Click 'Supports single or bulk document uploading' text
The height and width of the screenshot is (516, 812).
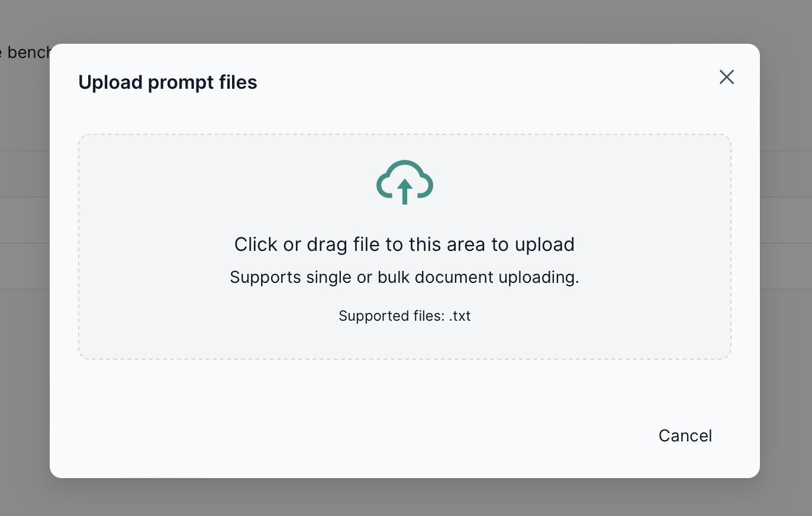pos(404,276)
